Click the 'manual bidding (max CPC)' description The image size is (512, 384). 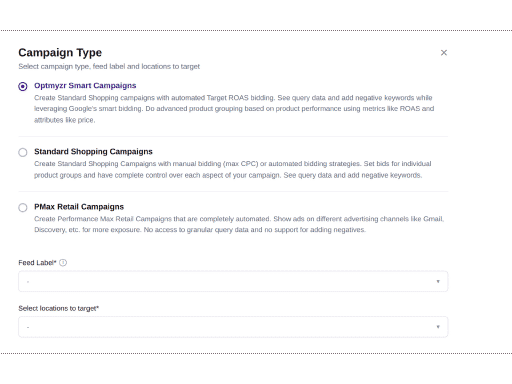[x=233, y=169]
